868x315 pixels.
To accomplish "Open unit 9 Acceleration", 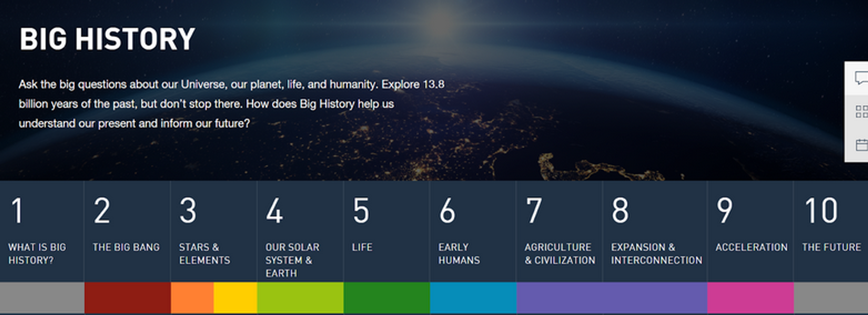I will [x=750, y=231].
